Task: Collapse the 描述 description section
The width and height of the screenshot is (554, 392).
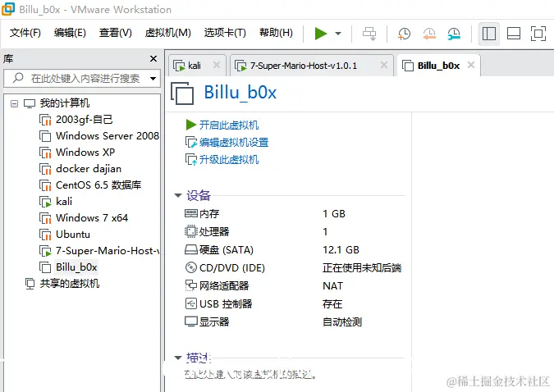Action: [178, 358]
